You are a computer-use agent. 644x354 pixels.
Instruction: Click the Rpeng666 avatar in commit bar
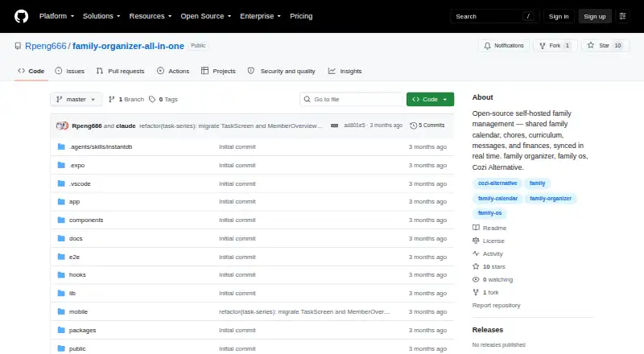62,126
